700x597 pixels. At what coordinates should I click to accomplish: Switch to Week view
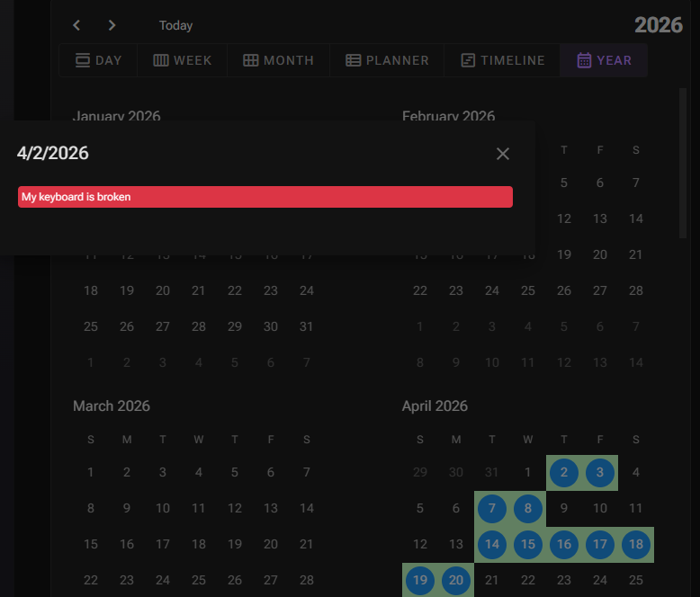click(x=183, y=60)
